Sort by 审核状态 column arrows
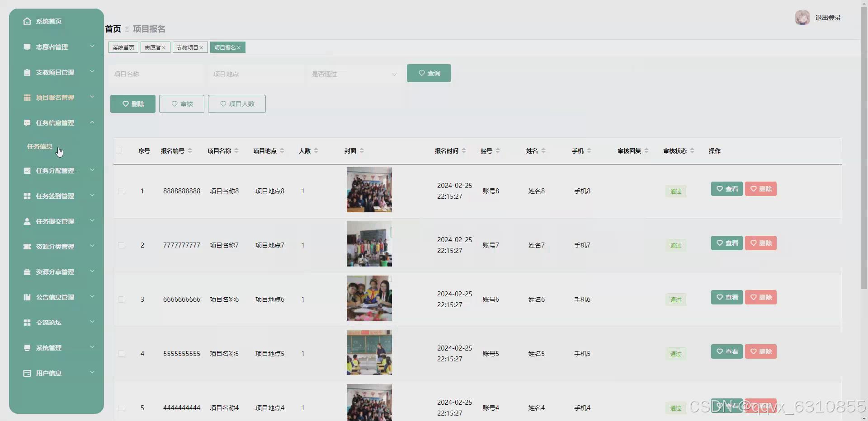This screenshot has height=421, width=868. tap(692, 151)
